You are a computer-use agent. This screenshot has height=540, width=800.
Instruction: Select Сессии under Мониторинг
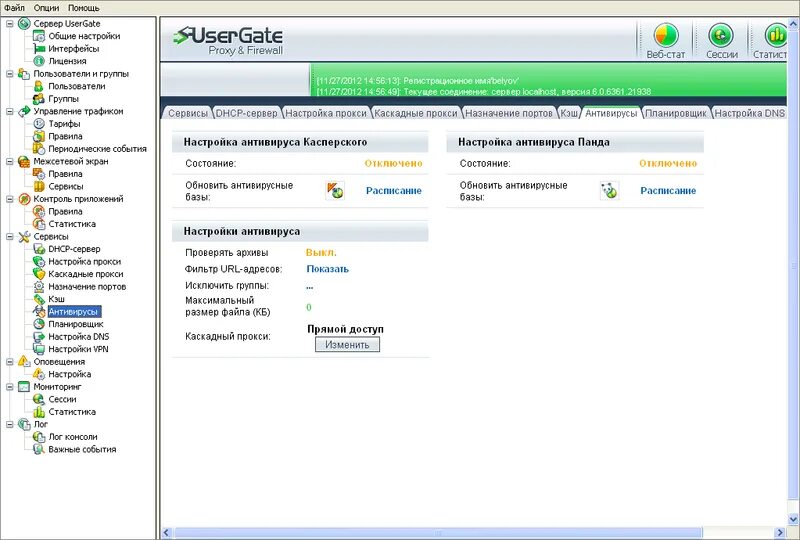(x=62, y=399)
